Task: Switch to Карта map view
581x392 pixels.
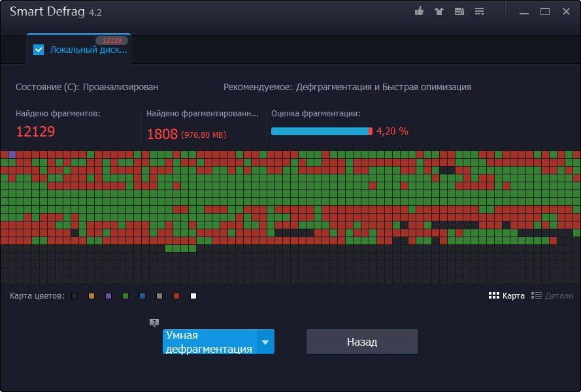Action: tap(506, 295)
